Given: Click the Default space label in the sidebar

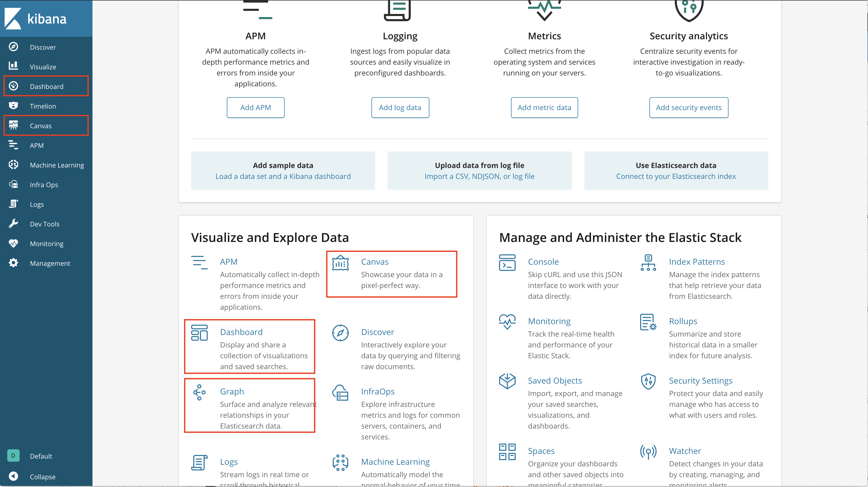Looking at the screenshot, I should (x=41, y=456).
